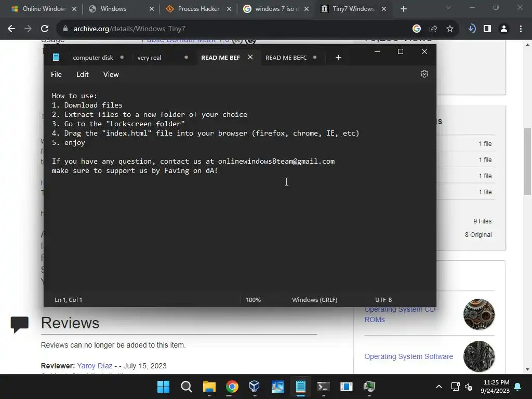The width and height of the screenshot is (532, 399).
Task: Open Chrome profile icon
Action: [x=504, y=29]
